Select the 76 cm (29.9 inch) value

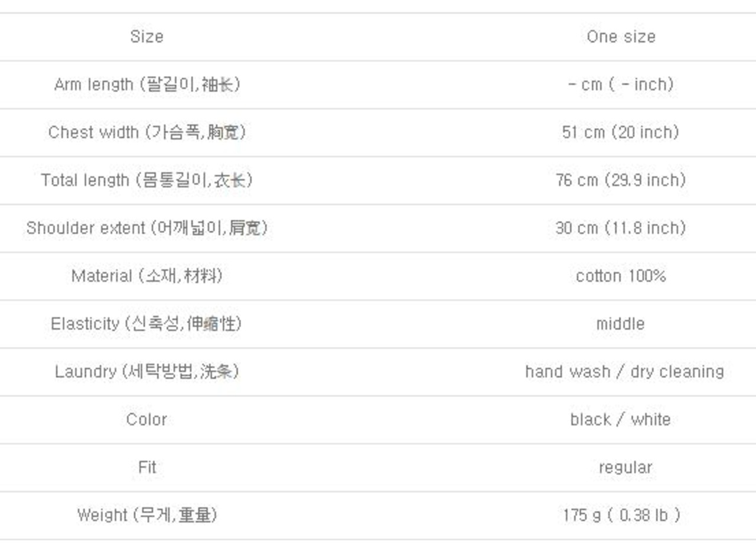tap(621, 180)
